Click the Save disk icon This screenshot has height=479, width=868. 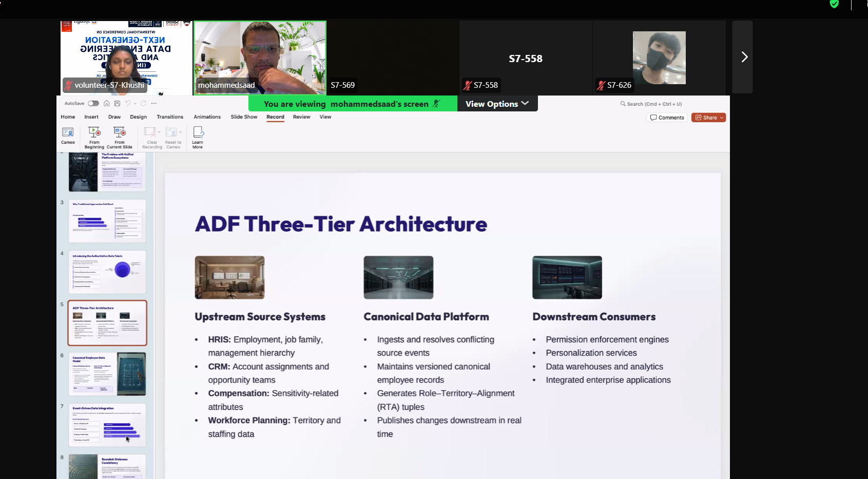tap(117, 103)
